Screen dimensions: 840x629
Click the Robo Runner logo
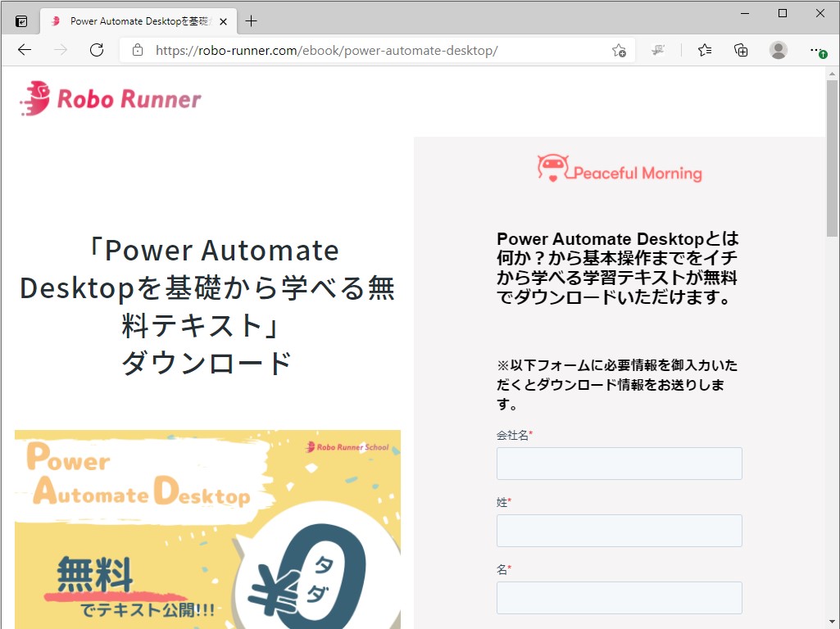coord(109,97)
